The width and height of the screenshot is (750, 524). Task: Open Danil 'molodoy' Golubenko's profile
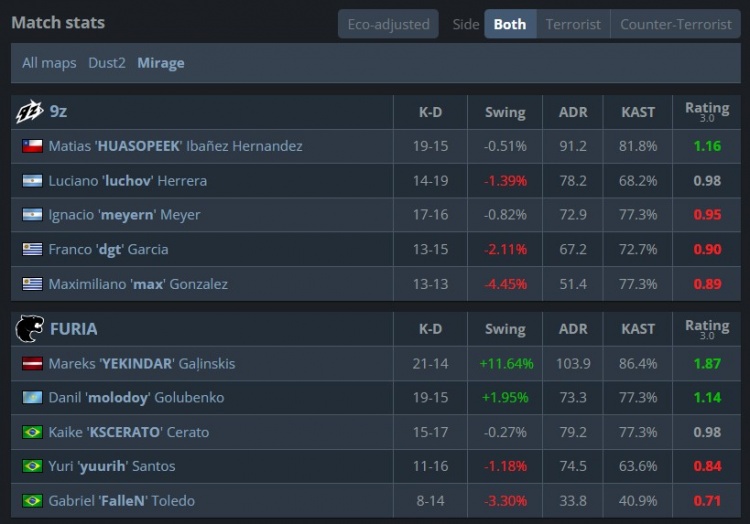pyautogui.click(x=136, y=398)
